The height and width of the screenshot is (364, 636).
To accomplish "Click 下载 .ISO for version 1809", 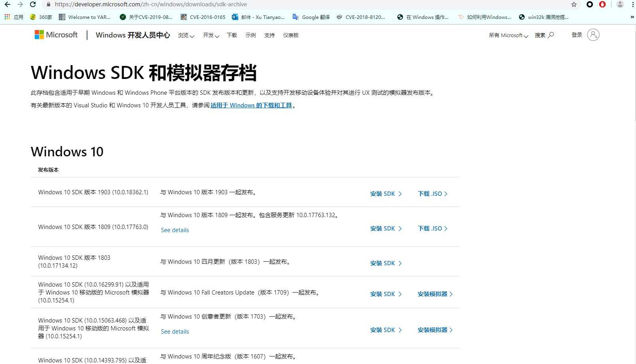I will tap(433, 229).
